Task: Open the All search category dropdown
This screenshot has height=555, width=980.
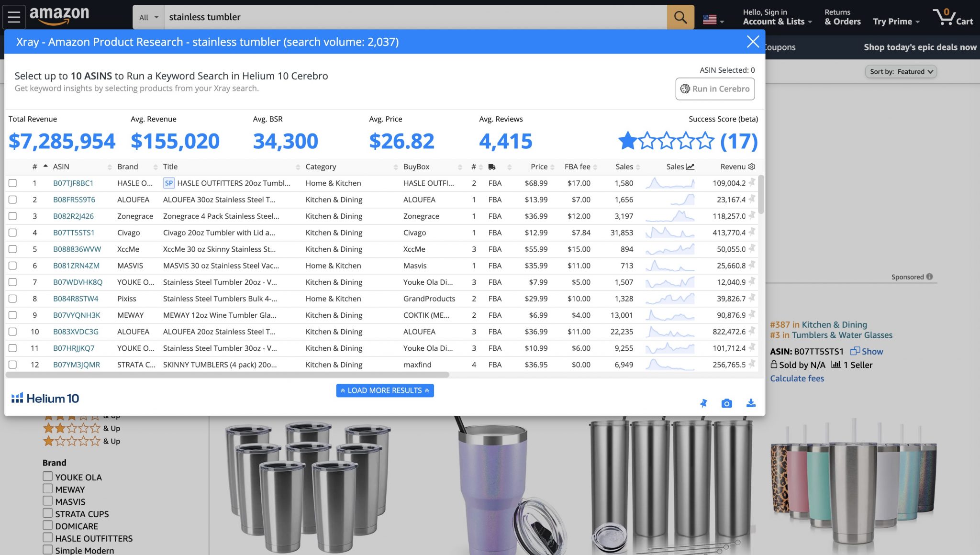Action: 148,17
